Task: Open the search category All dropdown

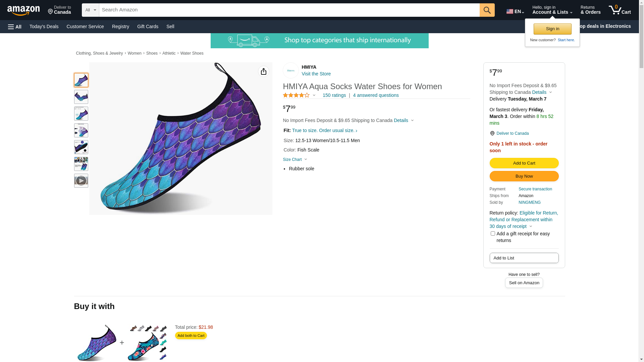Action: click(90, 10)
